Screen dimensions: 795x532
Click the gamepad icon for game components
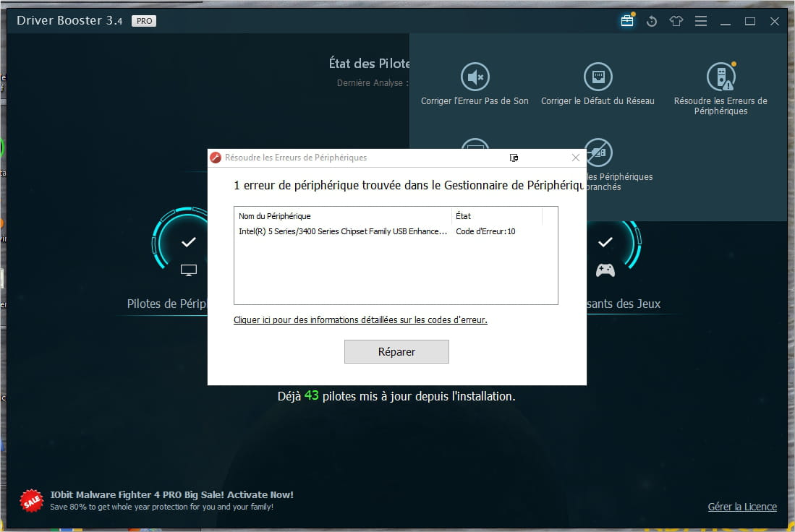click(605, 270)
